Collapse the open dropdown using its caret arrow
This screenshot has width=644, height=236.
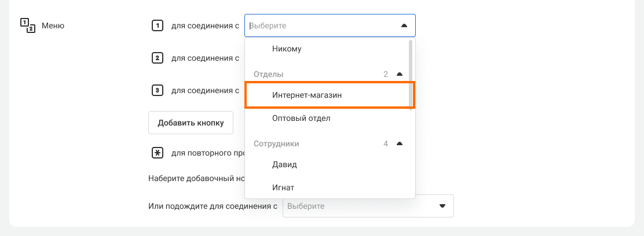(x=404, y=25)
